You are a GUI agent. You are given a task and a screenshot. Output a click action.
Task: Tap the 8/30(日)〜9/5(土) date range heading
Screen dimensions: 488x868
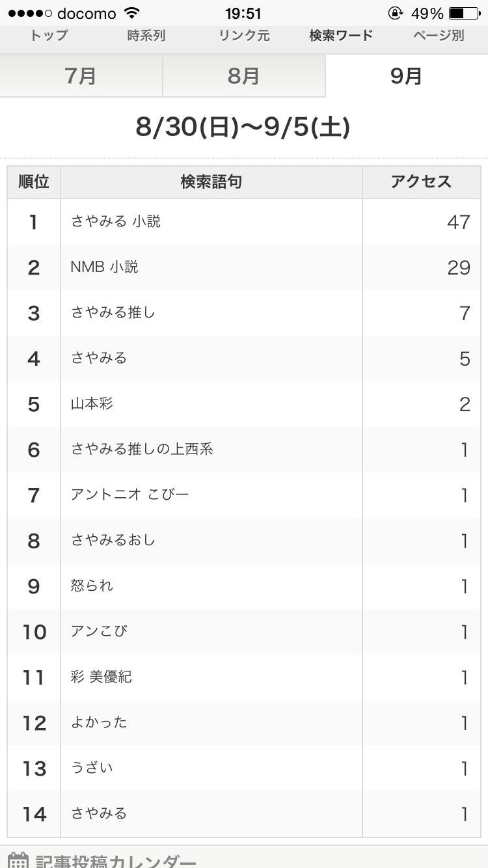[x=243, y=127]
